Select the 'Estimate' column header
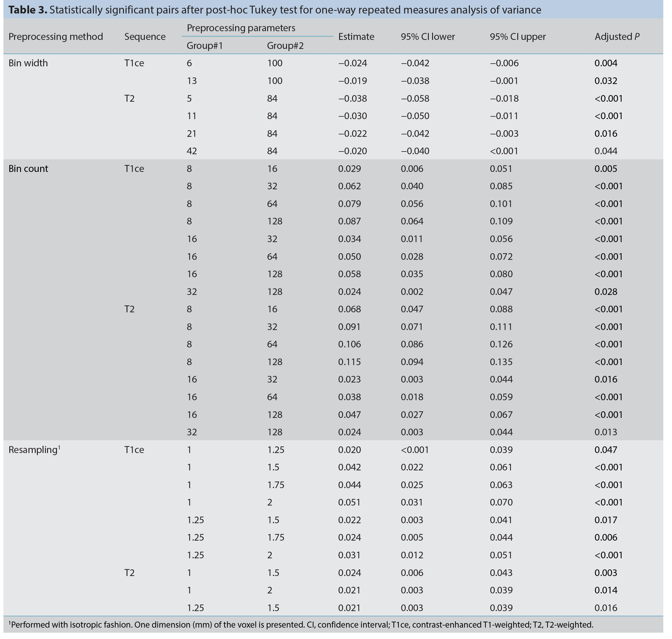Image resolution: width=672 pixels, height=639 pixels. pyautogui.click(x=356, y=36)
